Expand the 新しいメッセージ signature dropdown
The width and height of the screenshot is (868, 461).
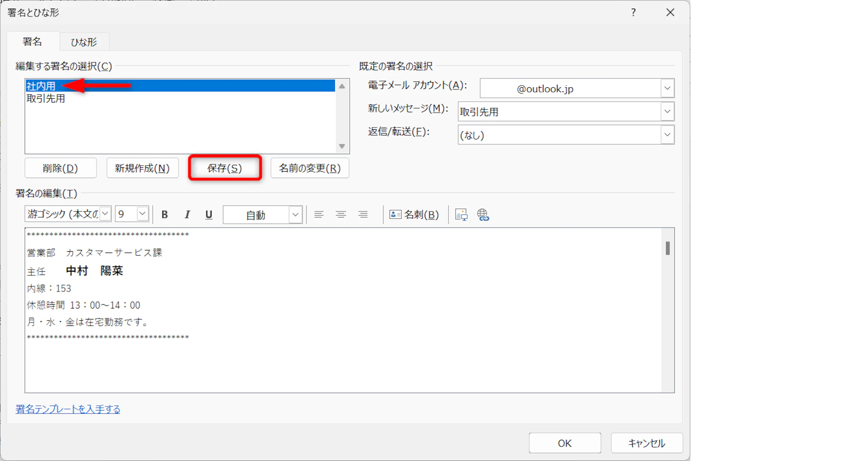click(667, 112)
